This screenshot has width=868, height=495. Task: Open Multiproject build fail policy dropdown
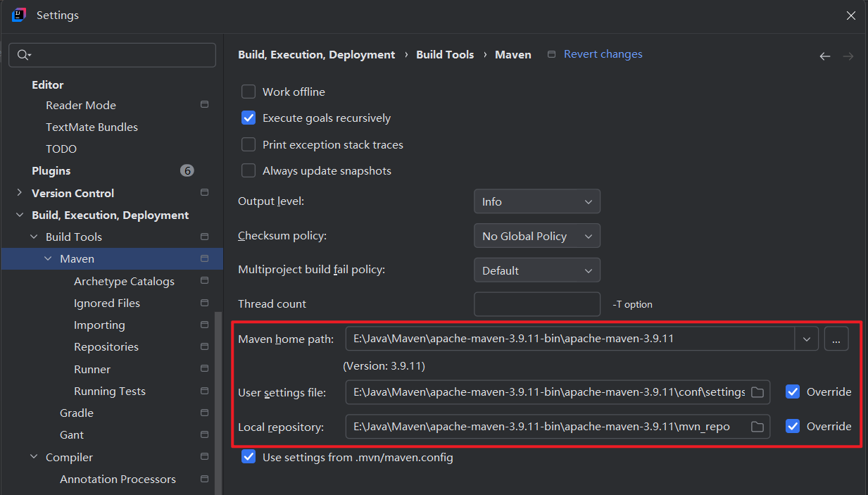click(537, 270)
